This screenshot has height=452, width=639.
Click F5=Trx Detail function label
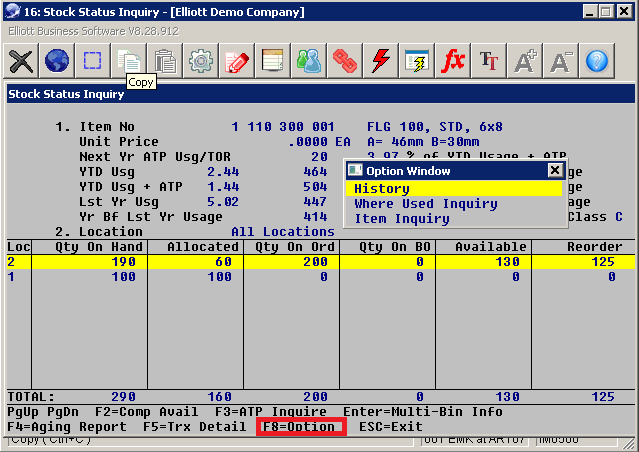[x=194, y=427]
